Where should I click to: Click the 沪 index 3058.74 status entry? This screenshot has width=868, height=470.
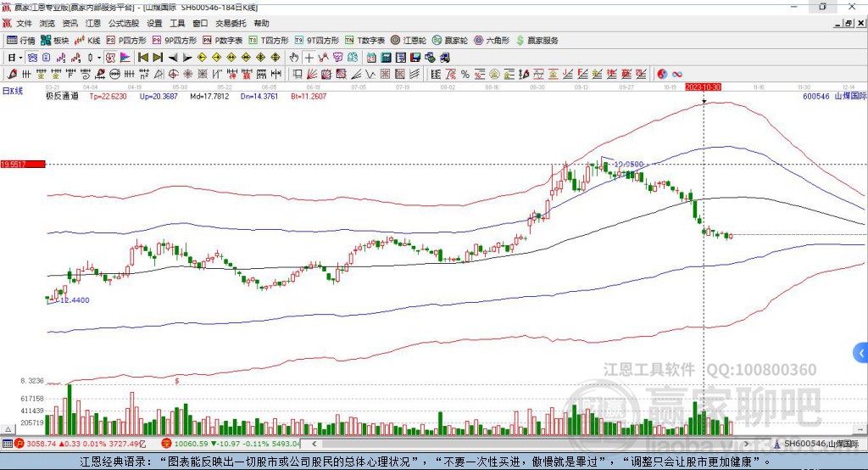80,444
